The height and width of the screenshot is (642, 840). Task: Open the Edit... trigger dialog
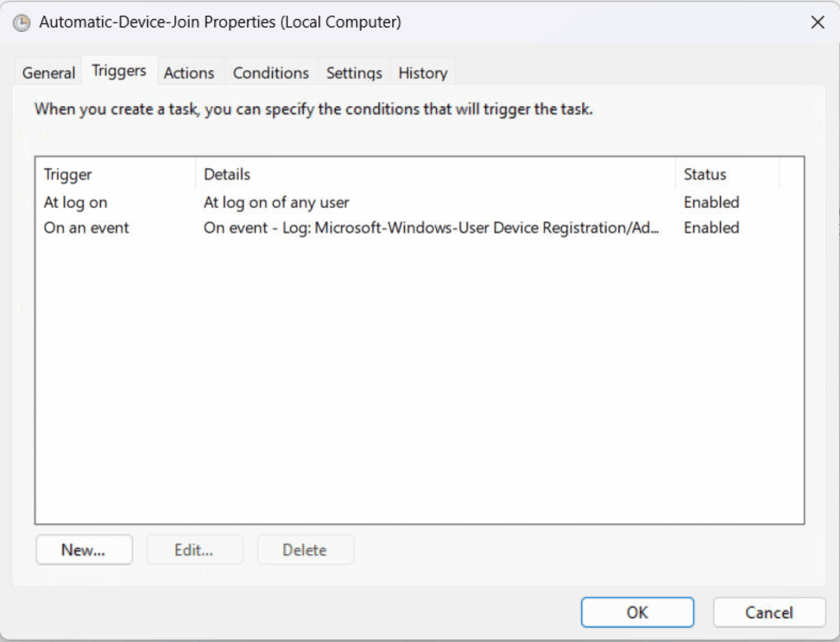(x=195, y=549)
